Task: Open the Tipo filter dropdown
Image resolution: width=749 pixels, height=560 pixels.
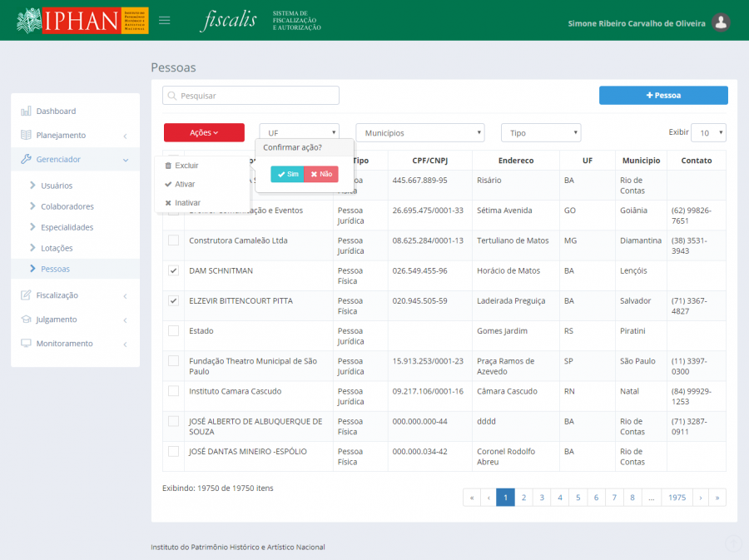Action: [540, 133]
